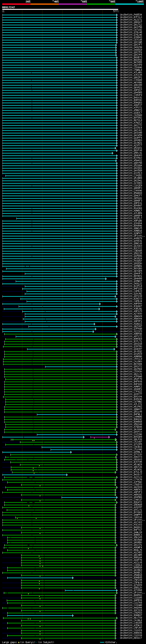Click hit label UniRef100_B9MT80
Image resolution: width=146 pixels, height=644 pixels.
click(x=131, y=100)
